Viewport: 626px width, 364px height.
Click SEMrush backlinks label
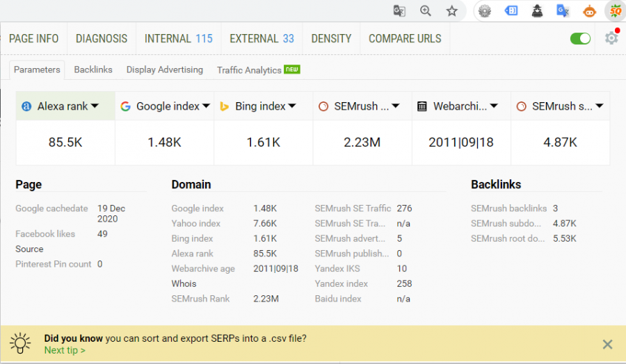(508, 208)
